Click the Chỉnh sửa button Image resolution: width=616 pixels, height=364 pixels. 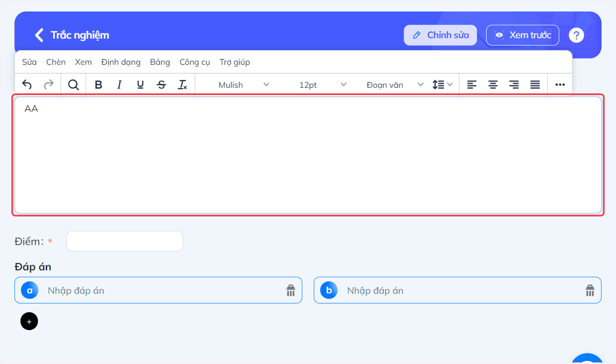tap(440, 35)
